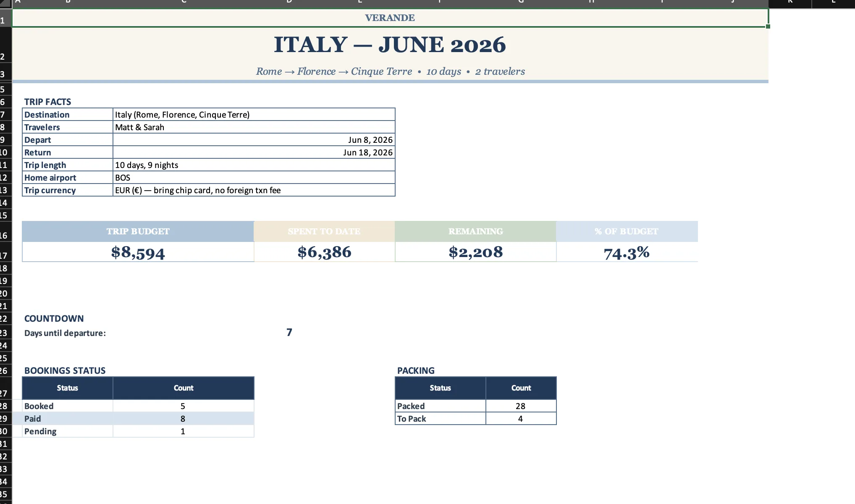Viewport: 855px width, 504px height.
Task: Select the SPENT TO DATE header tile
Action: click(324, 231)
